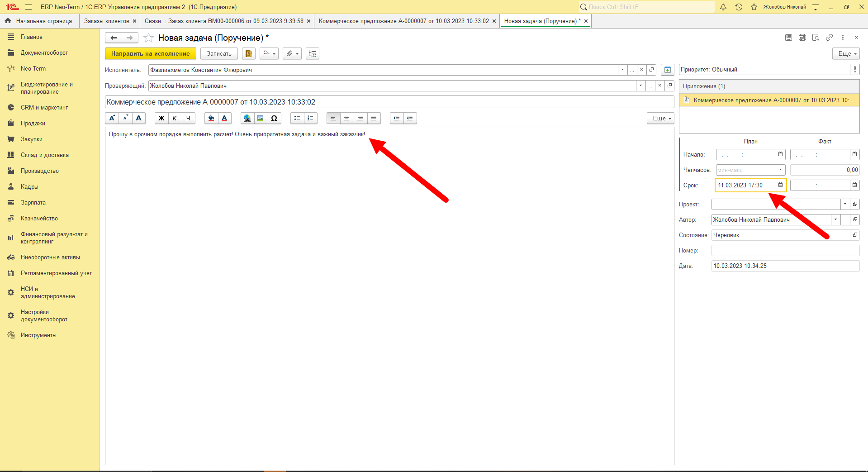868x472 pixels.
Task: Apply bulleted list formatting
Action: coord(297,118)
